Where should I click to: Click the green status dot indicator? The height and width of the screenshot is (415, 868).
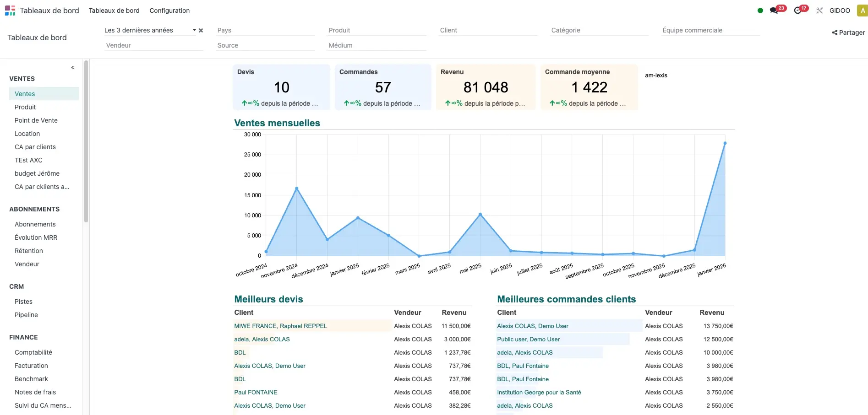click(x=760, y=10)
